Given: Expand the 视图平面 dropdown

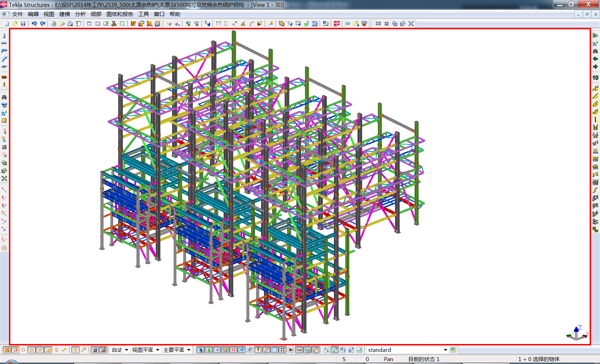Looking at the screenshot, I should (157, 350).
